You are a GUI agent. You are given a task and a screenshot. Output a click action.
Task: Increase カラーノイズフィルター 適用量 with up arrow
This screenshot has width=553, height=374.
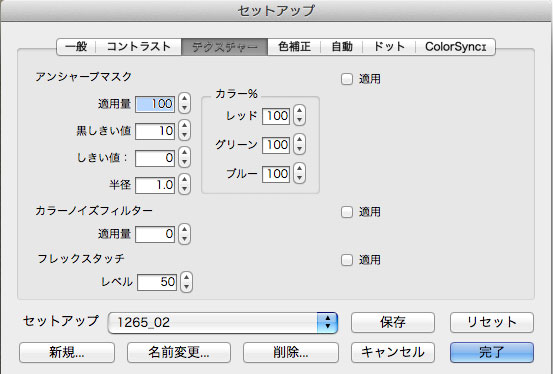tap(184, 229)
